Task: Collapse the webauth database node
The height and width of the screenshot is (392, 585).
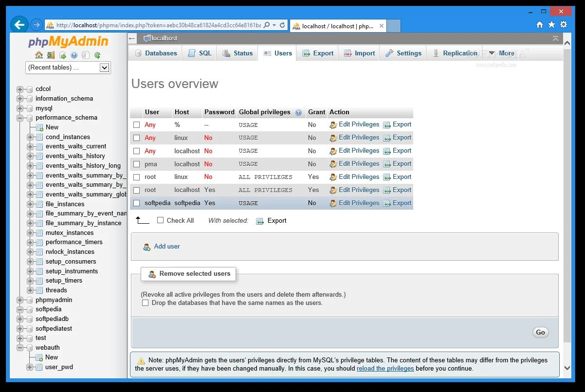Action: tap(20, 348)
